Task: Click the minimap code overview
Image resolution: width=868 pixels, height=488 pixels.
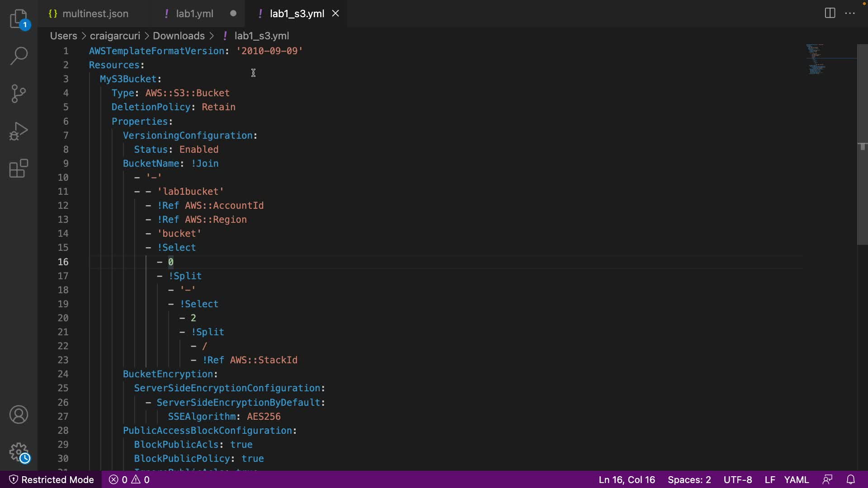Action: click(x=816, y=59)
